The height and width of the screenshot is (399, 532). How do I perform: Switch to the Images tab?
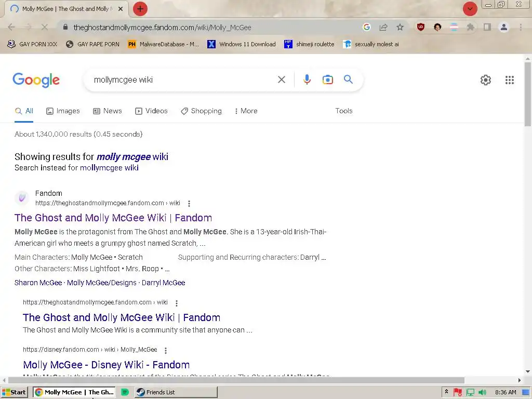pyautogui.click(x=63, y=111)
